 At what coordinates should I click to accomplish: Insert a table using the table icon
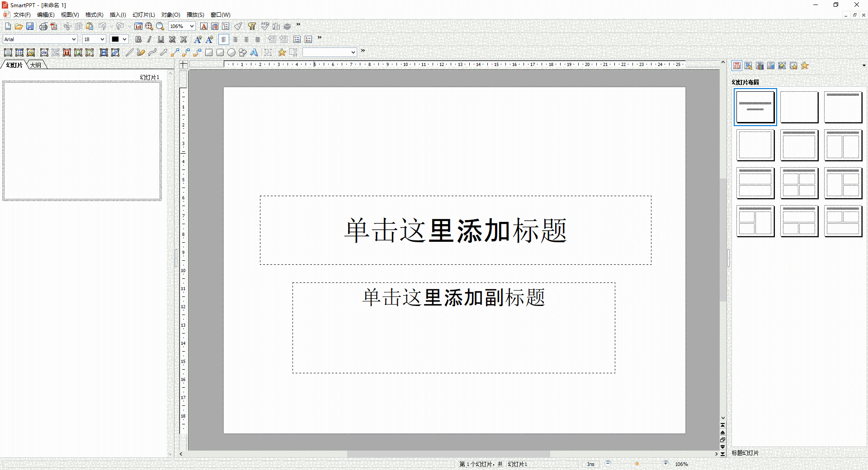point(19,52)
